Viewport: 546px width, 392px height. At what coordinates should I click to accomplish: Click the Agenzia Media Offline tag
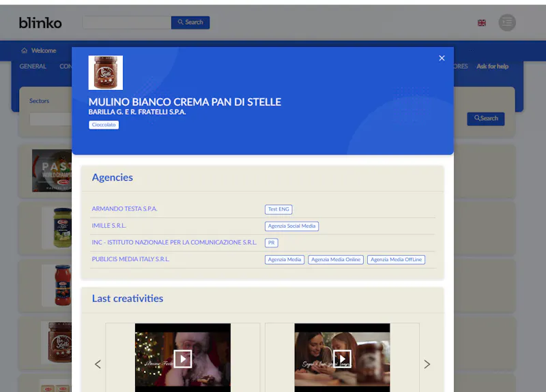[396, 260]
